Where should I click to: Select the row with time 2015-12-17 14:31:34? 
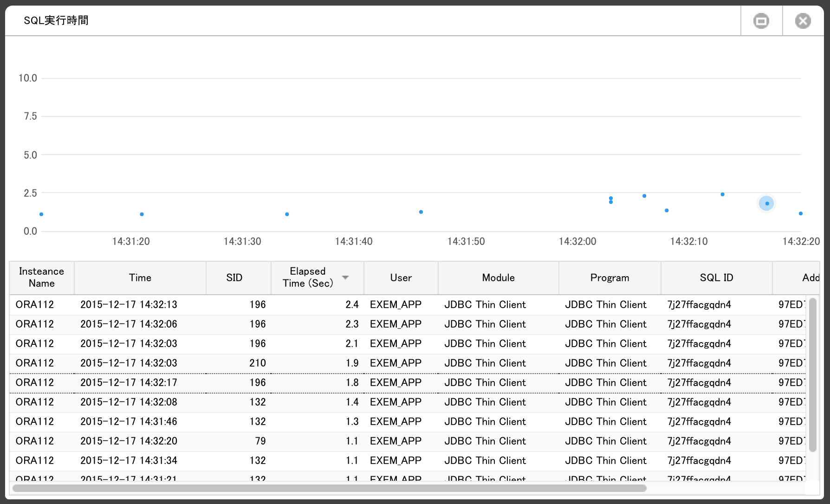click(x=408, y=461)
